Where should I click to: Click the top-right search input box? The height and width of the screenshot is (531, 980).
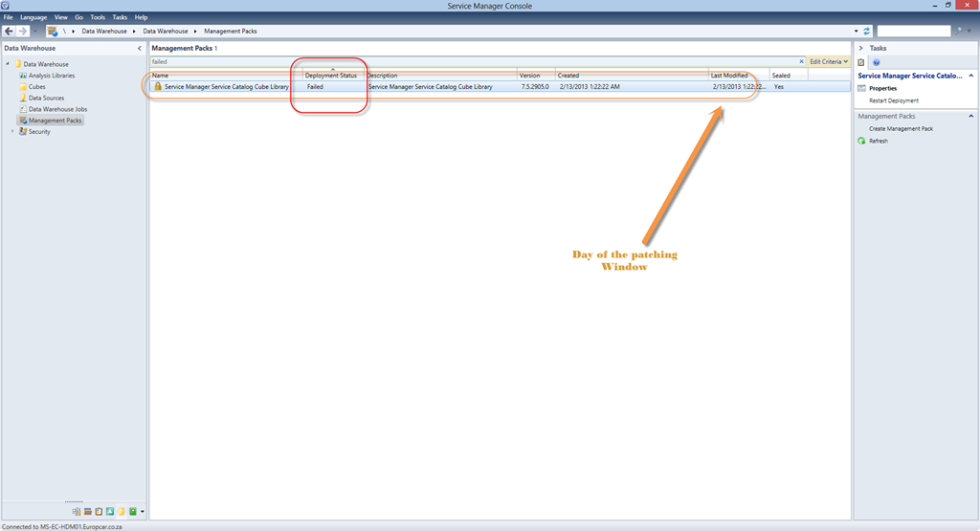tap(913, 31)
